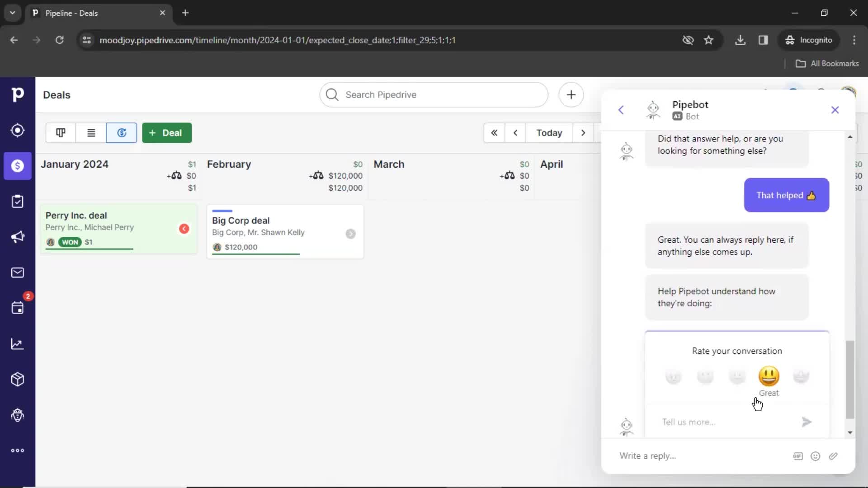Open Leads target icon in sidebar
The image size is (868, 488).
[x=17, y=130]
